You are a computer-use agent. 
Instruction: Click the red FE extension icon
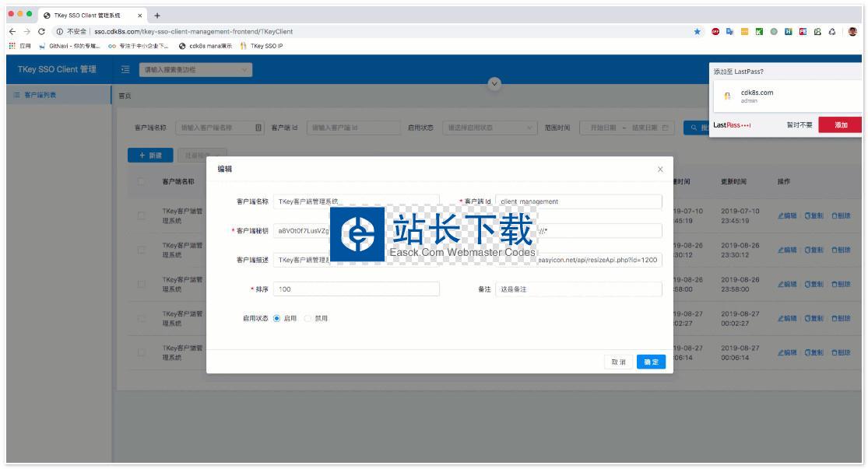click(x=803, y=32)
